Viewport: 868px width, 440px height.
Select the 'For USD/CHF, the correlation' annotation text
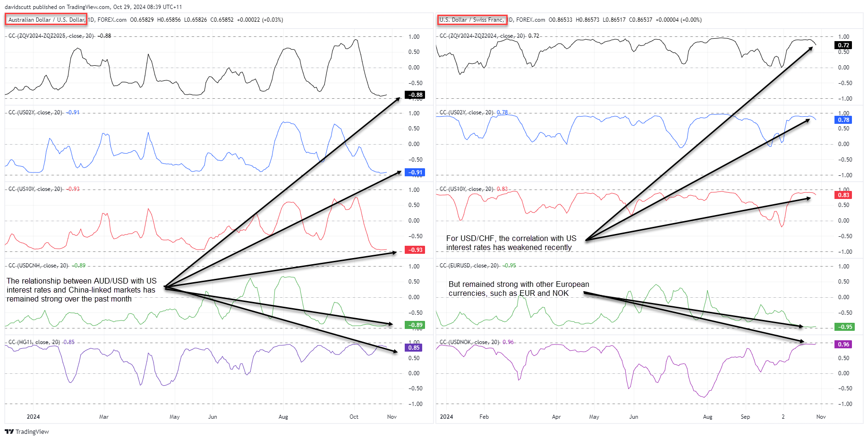(511, 243)
